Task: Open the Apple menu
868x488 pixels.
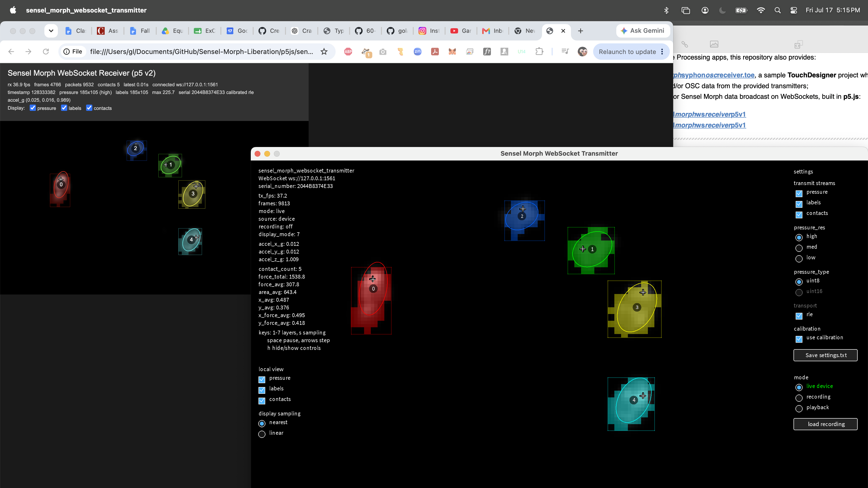Action: pyautogui.click(x=13, y=10)
